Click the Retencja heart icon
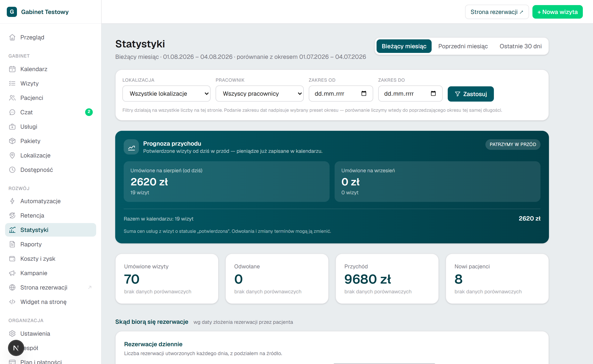The width and height of the screenshot is (593, 364). (12, 215)
